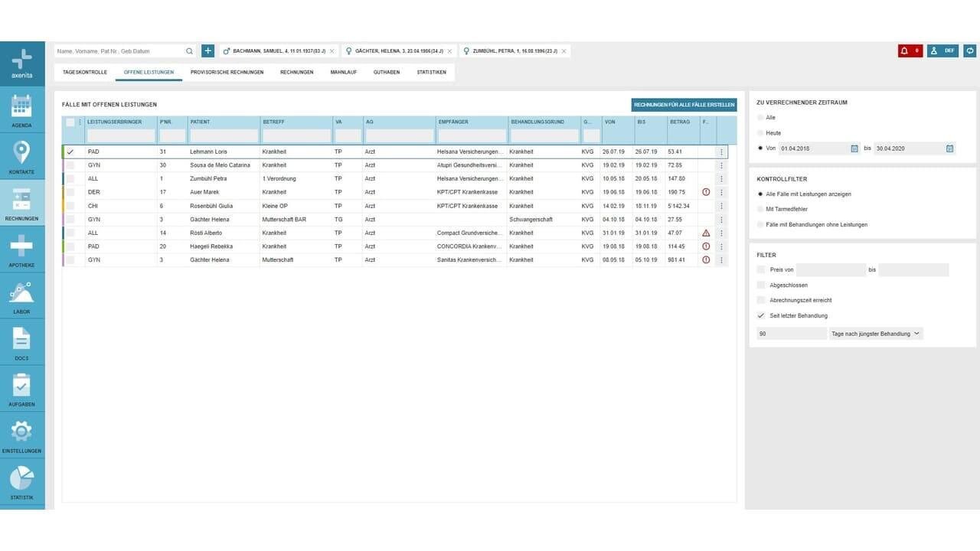980x551 pixels.
Task: Open the Agenda calendar module
Action: tap(21, 109)
